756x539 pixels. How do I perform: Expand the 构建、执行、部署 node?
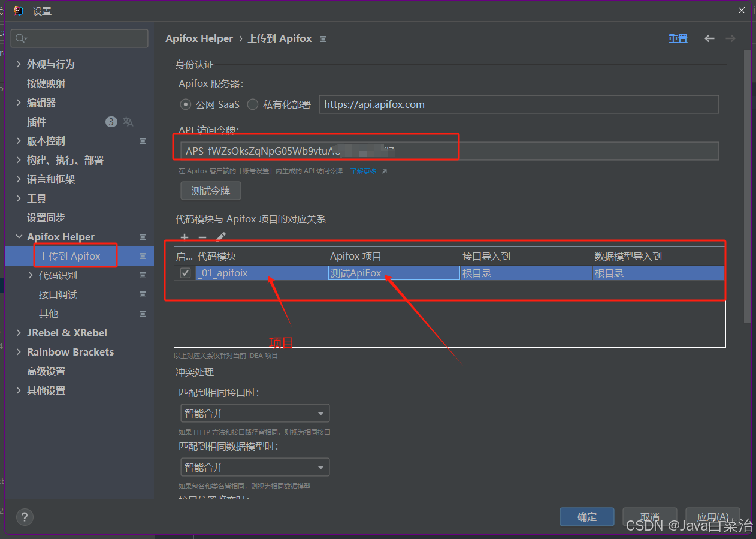pyautogui.click(x=19, y=160)
